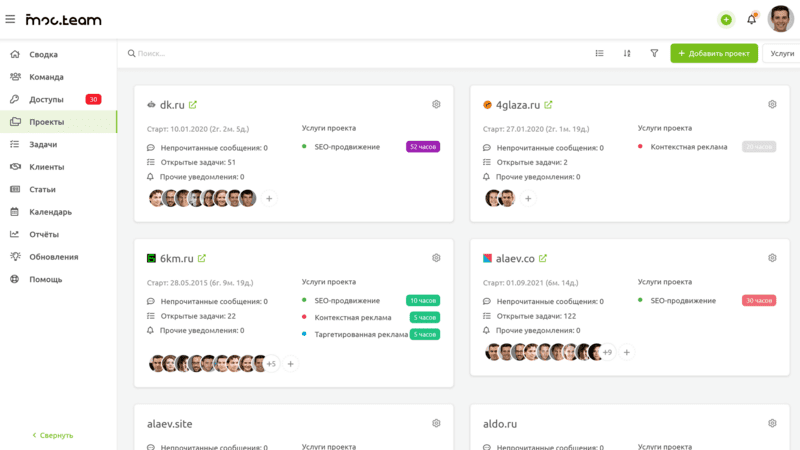800x450 pixels.
Task: Click 6km.ru Таргетированная реклама service
Action: click(x=361, y=334)
